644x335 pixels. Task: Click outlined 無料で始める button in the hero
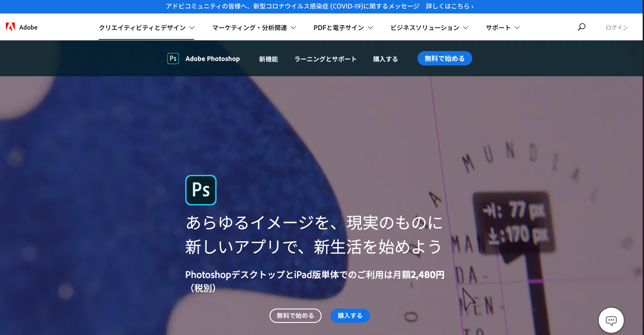coord(296,315)
